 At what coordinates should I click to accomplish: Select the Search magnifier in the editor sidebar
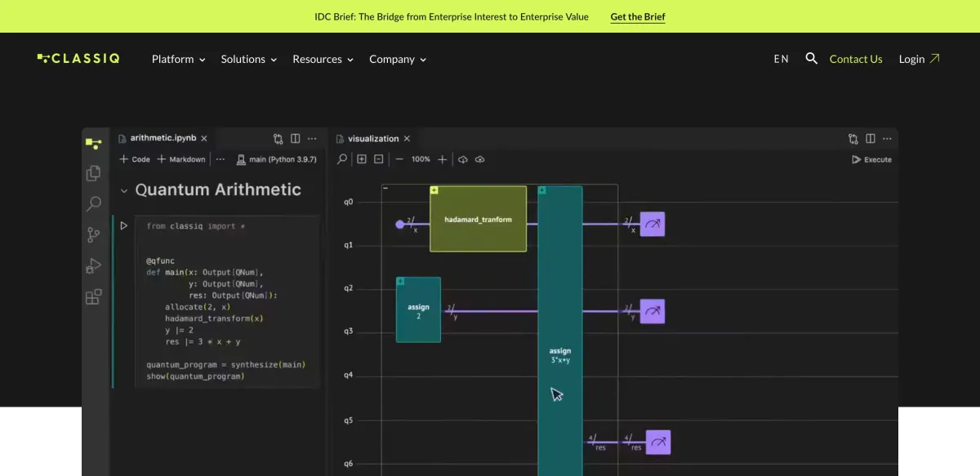tap(94, 204)
